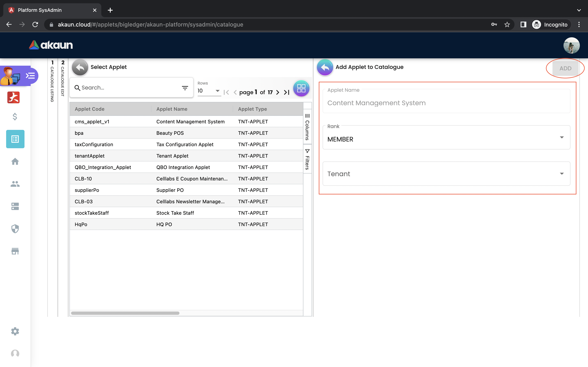The width and height of the screenshot is (588, 367).
Task: Expand the Rank MEMBER dropdown
Action: click(x=446, y=138)
